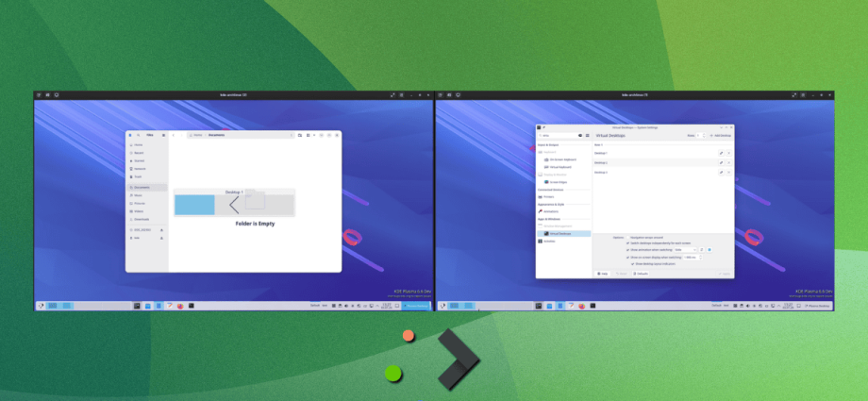Open Screen Edges settings
This screenshot has width=868, height=401.
tap(563, 182)
